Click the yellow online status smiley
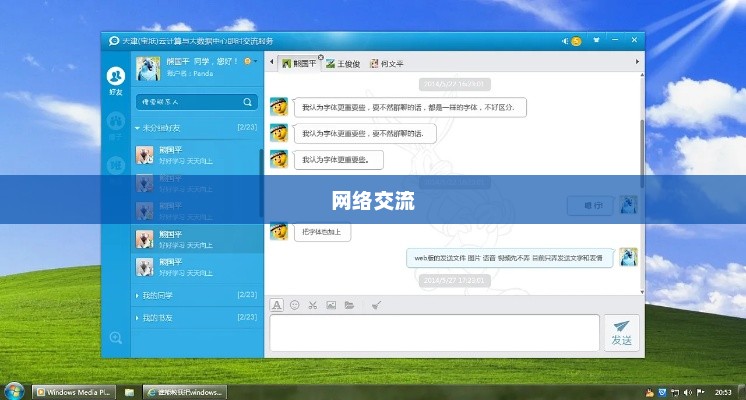The height and width of the screenshot is (400, 746). click(x=247, y=61)
